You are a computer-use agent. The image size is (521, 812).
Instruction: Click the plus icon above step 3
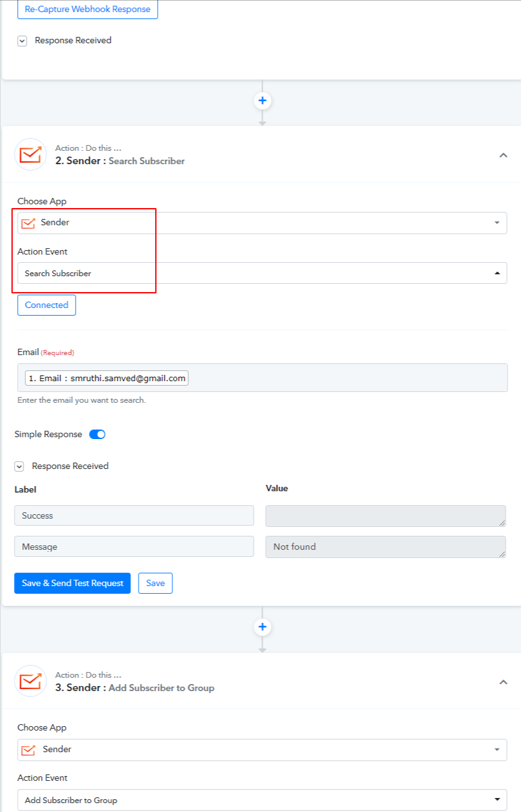[262, 627]
